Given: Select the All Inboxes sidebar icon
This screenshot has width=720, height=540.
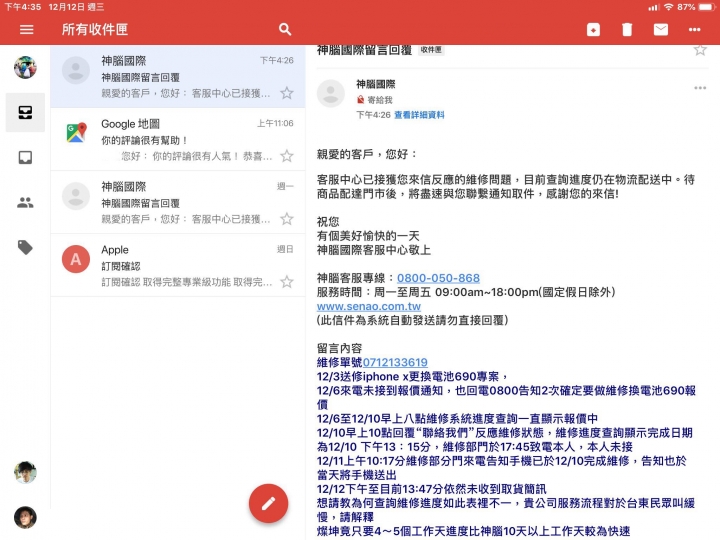Looking at the screenshot, I should pos(25,112).
